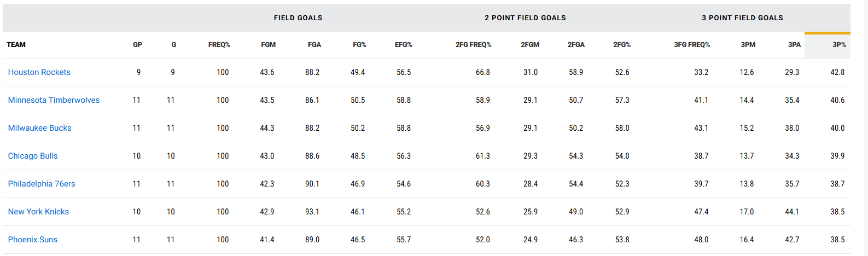
Task: Open the Houston Rockets team link
Action: tap(39, 72)
